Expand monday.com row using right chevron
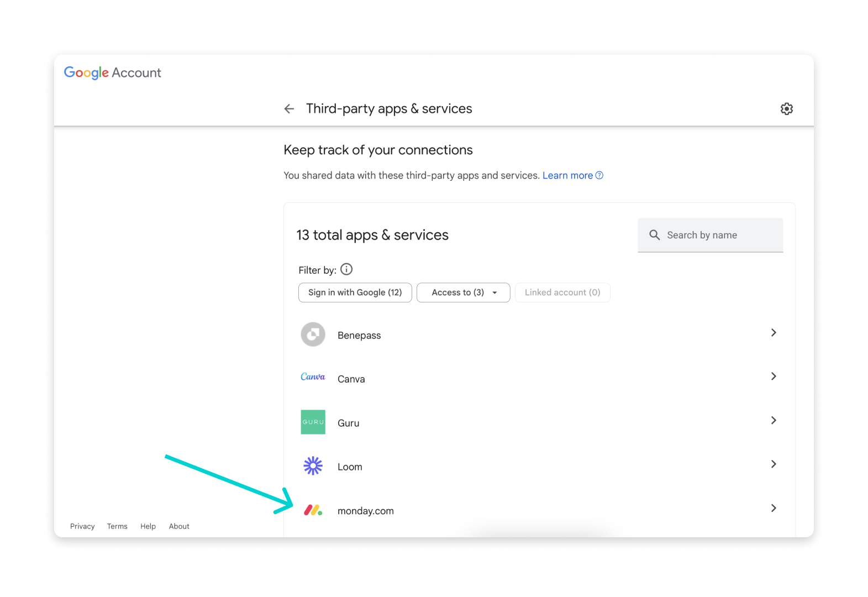Image resolution: width=868 pixels, height=597 pixels. (774, 508)
